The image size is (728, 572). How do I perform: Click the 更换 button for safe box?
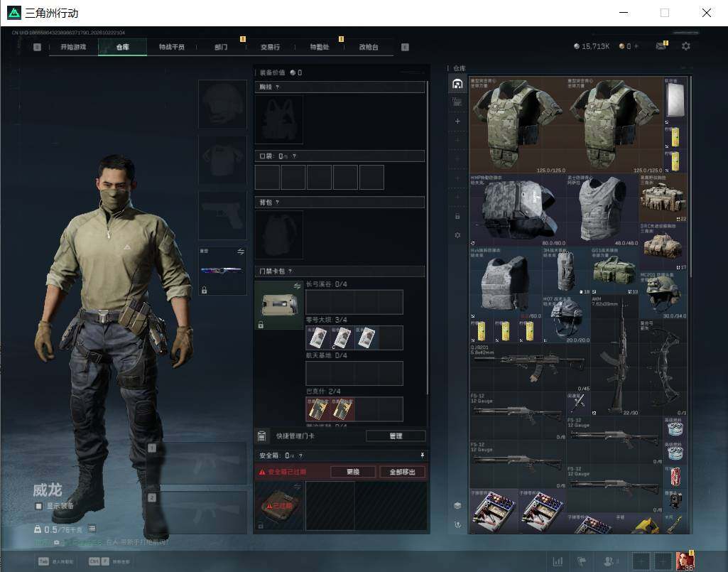pos(353,472)
